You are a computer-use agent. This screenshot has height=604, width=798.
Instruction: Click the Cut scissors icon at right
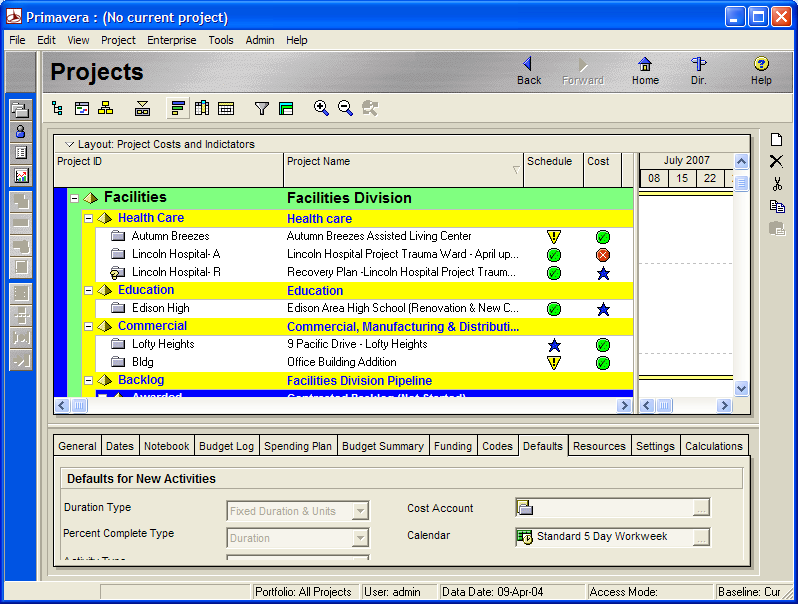click(x=777, y=184)
